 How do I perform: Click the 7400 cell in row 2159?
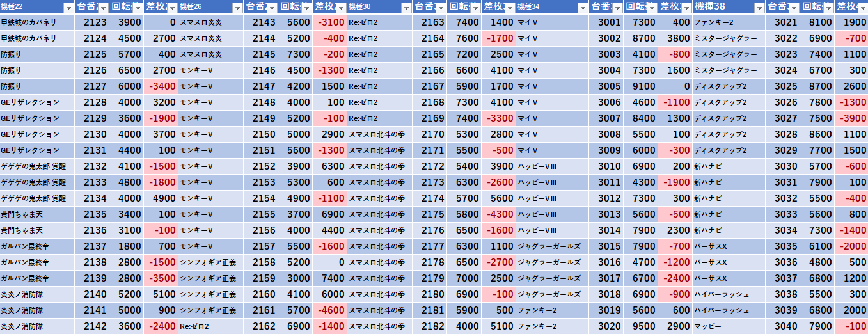coord(330,278)
